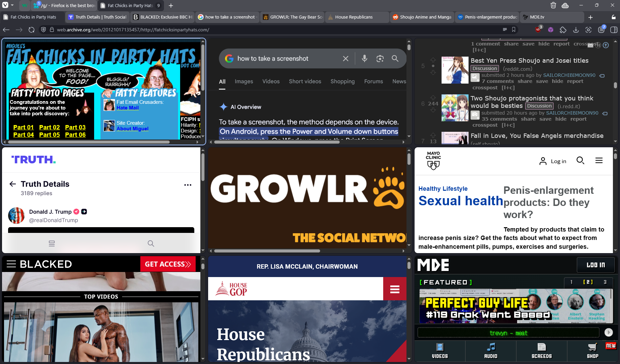Open House GOP red hamburger menu
The image size is (620, 364).
395,289
